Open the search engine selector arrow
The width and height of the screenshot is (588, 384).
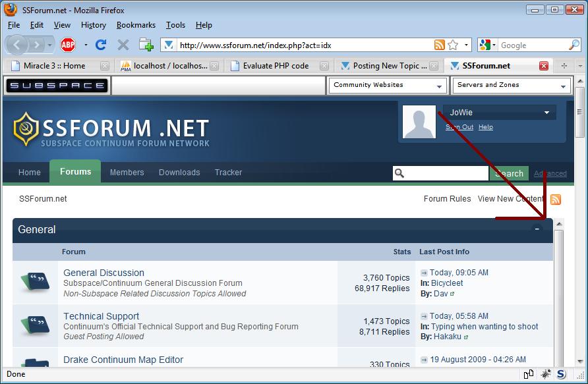coord(494,45)
